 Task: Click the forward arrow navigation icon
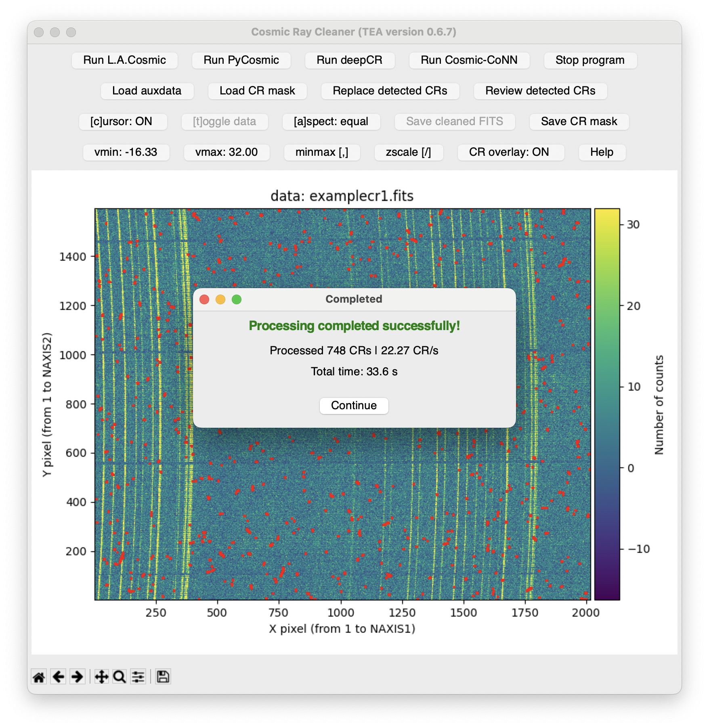77,677
